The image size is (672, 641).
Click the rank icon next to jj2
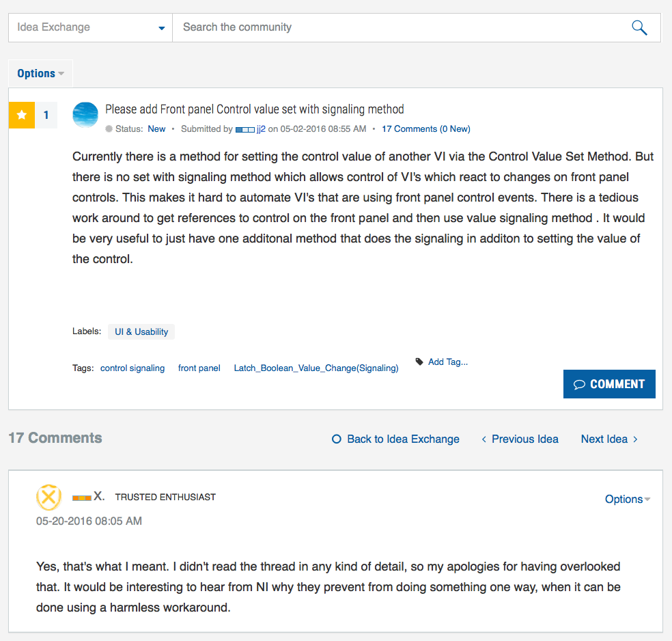click(x=245, y=129)
